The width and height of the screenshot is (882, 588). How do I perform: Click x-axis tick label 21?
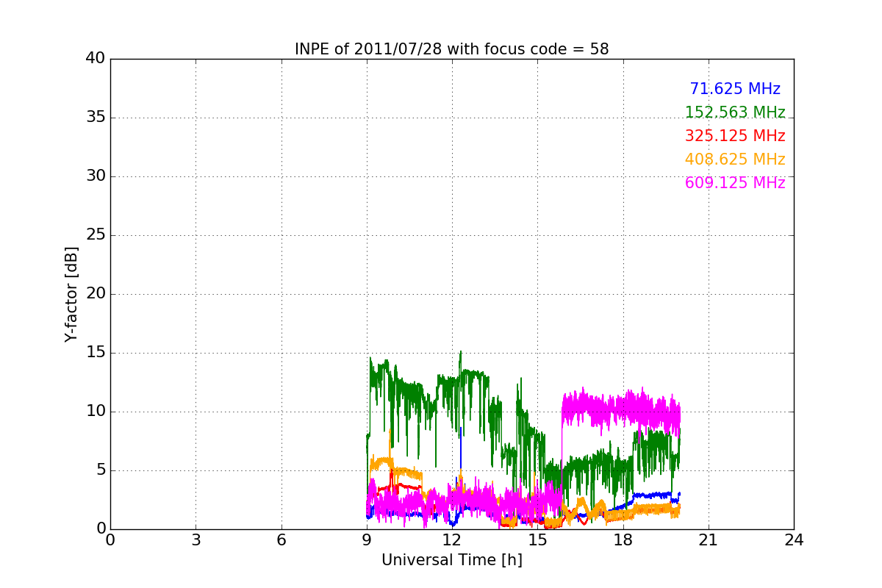709,540
